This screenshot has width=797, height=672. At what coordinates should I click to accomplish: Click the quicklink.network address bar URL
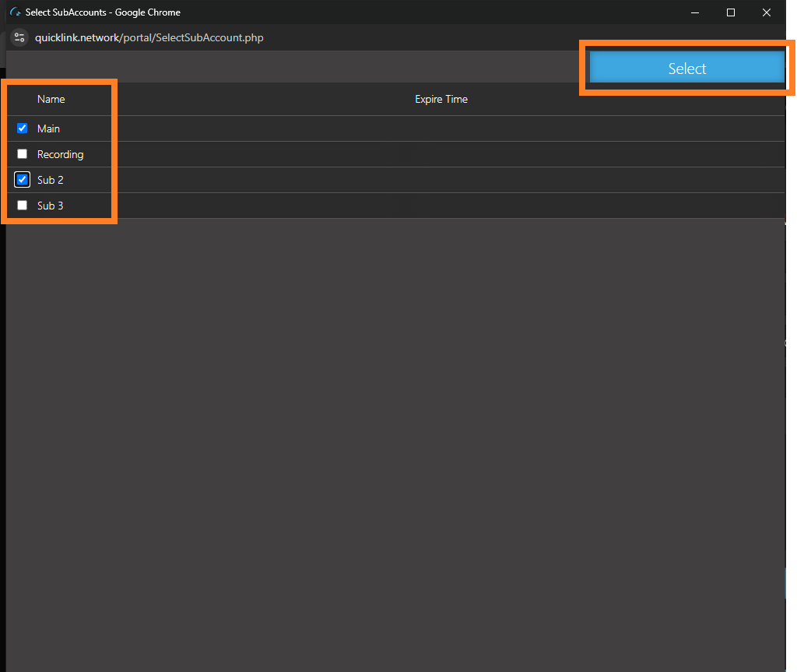click(148, 37)
